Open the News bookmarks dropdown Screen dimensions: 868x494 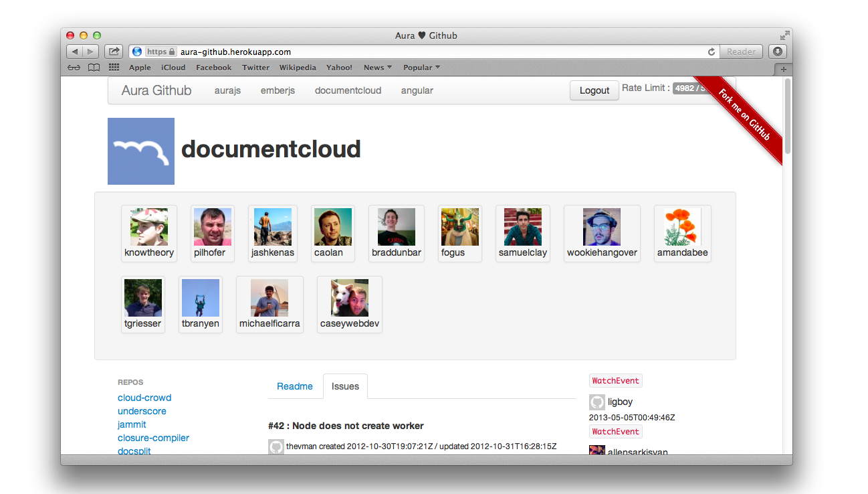click(378, 68)
